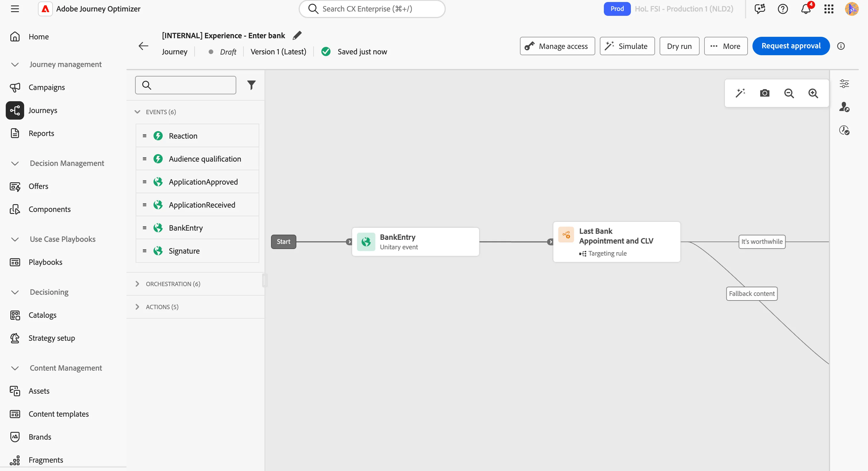Click the Simulate button
This screenshot has width=868, height=471.
tap(627, 46)
